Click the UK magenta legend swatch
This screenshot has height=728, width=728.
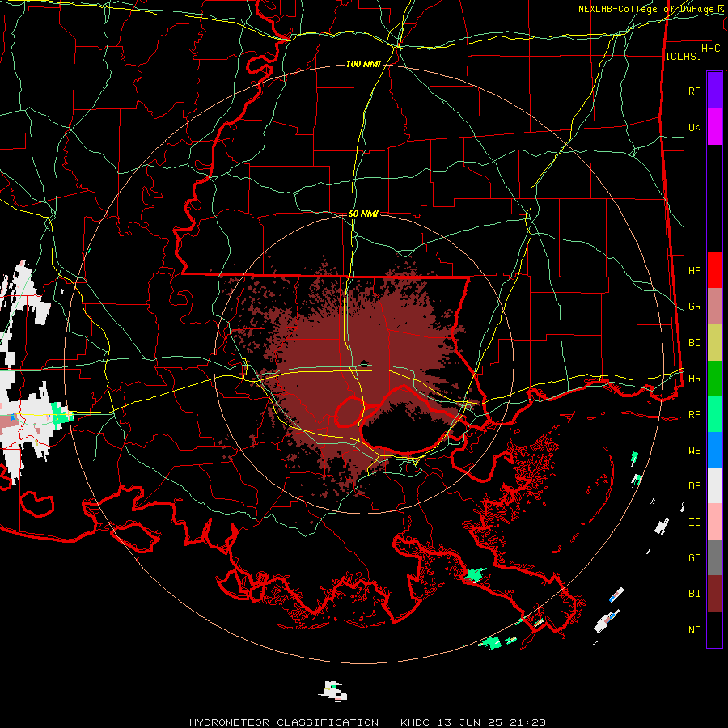coord(714,127)
